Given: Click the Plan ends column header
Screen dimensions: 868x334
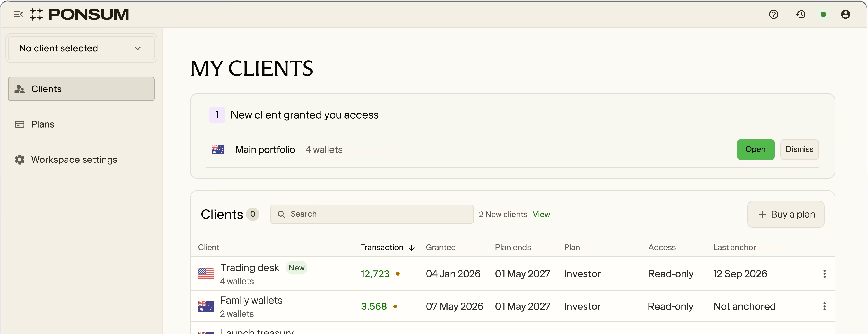Looking at the screenshot, I should 513,248.
